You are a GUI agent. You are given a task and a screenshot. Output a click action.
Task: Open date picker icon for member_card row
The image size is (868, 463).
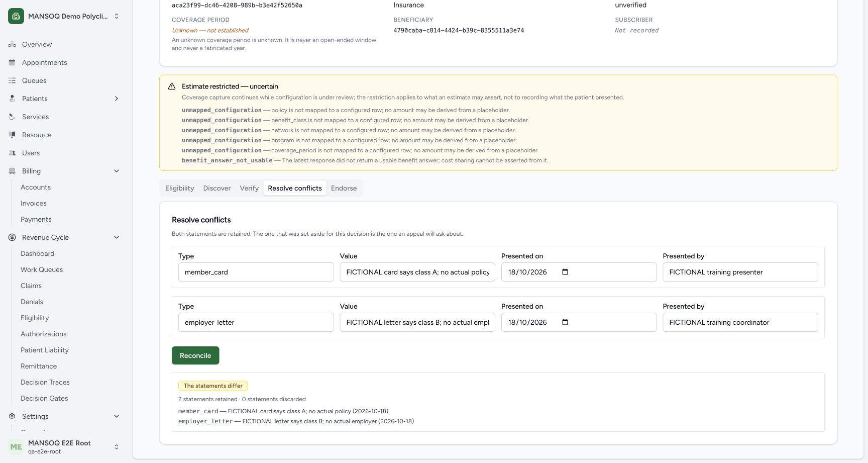pos(565,272)
